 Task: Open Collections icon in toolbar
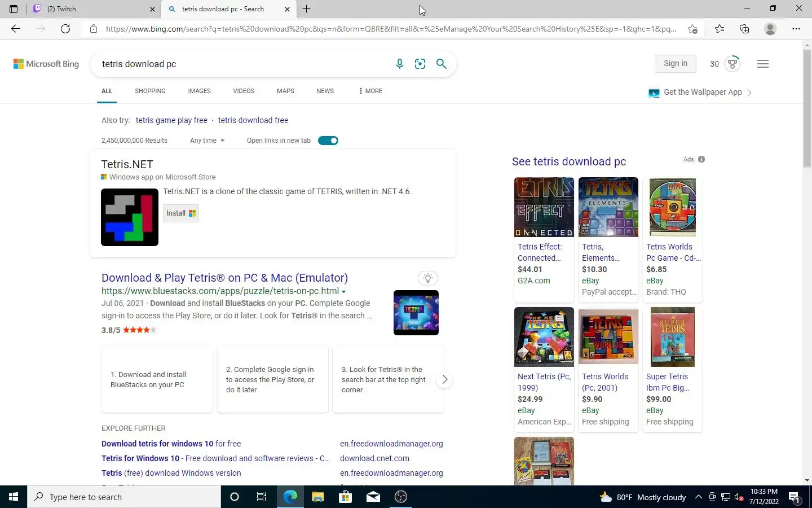pyautogui.click(x=744, y=29)
